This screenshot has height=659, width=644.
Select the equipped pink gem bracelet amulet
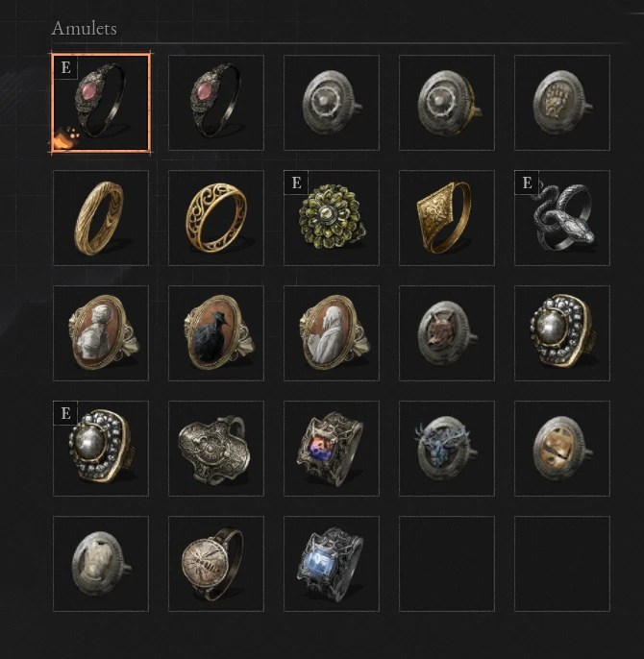click(101, 103)
